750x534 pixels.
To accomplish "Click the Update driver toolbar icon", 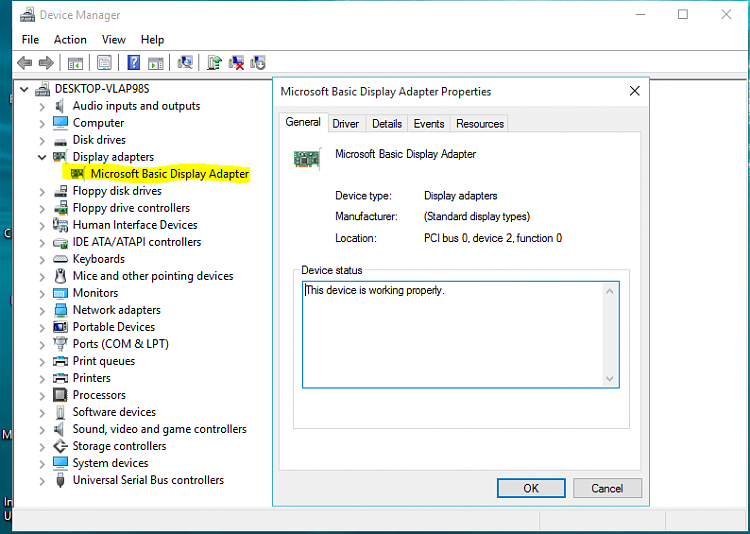I will 215,63.
